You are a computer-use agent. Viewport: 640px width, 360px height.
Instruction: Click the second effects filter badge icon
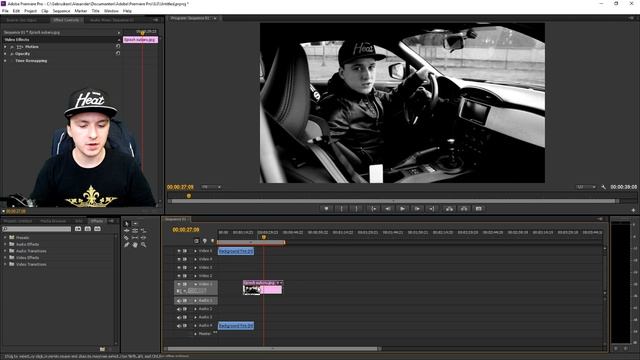(88, 229)
